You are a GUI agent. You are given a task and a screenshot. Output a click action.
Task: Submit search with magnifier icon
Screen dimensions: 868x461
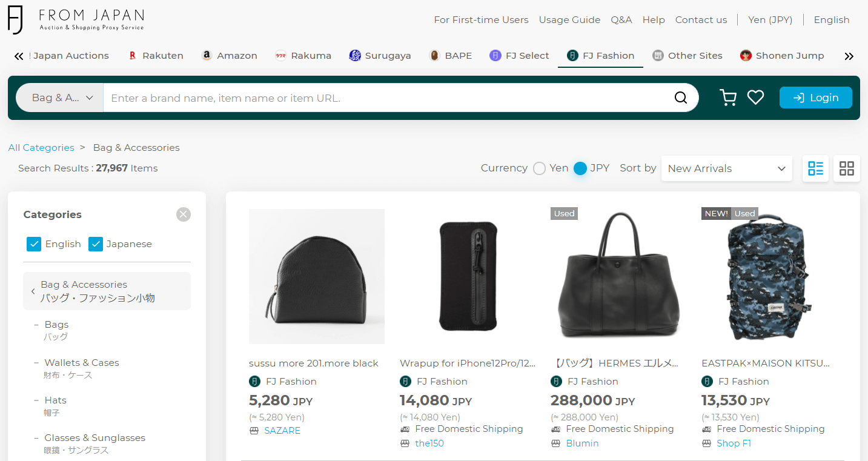tap(681, 98)
